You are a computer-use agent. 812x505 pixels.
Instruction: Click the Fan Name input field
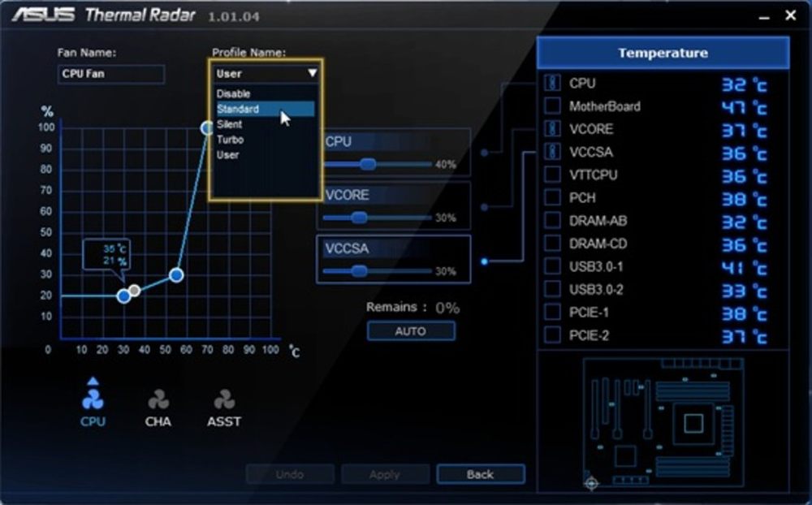click(110, 74)
